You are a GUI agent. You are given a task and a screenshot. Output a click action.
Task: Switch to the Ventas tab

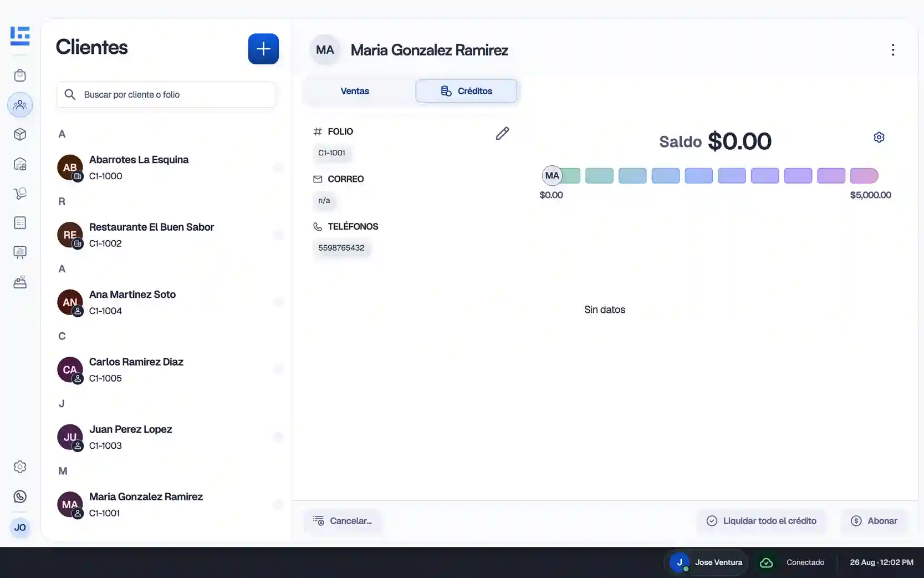coord(355,91)
